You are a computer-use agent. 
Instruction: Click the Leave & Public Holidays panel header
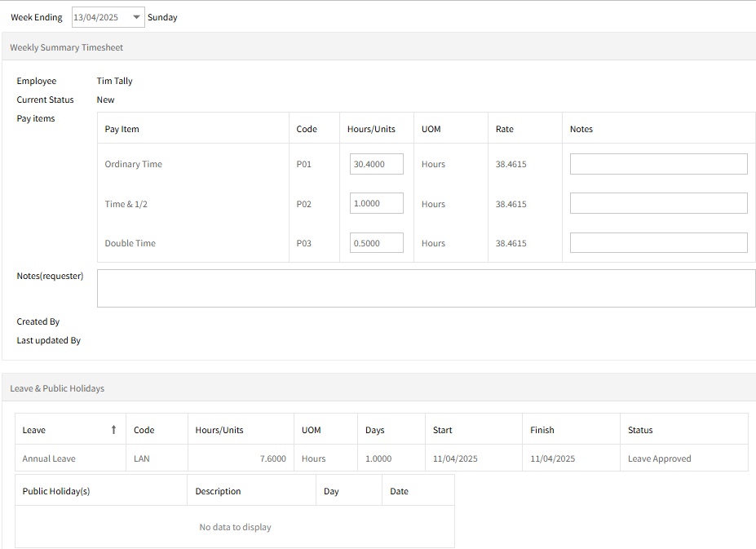point(379,387)
